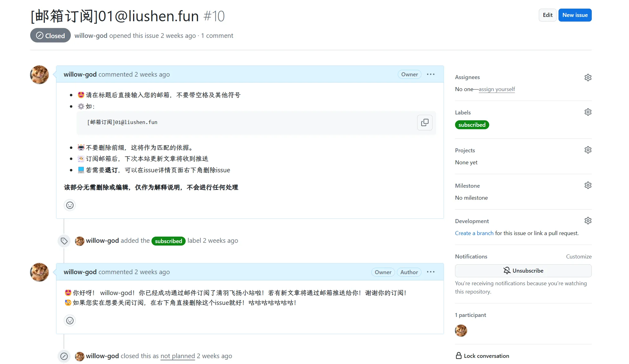Image resolution: width=629 pixels, height=364 pixels.
Task: Click the Create a branch link
Action: [474, 233]
